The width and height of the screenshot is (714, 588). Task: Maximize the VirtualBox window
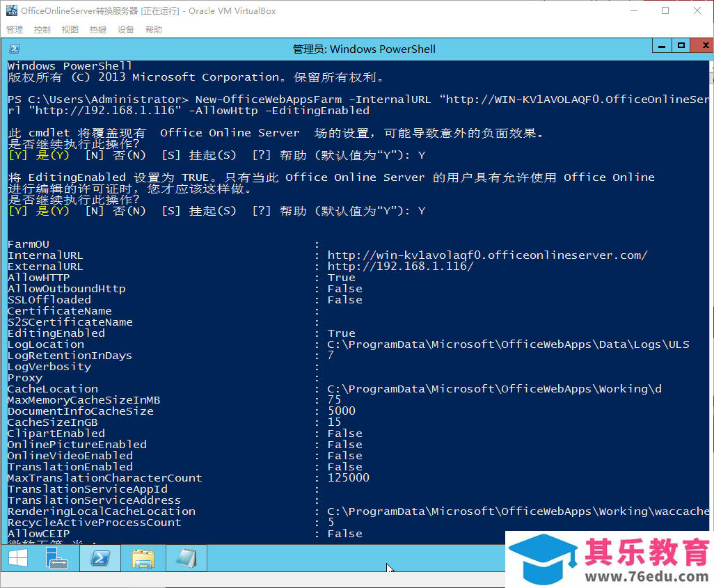[x=665, y=10]
